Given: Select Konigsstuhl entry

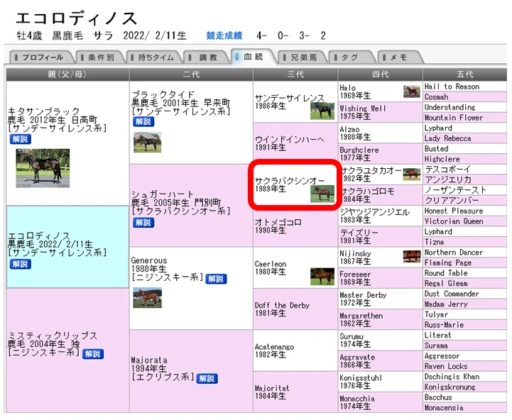Looking at the screenshot, I should point(381,382).
